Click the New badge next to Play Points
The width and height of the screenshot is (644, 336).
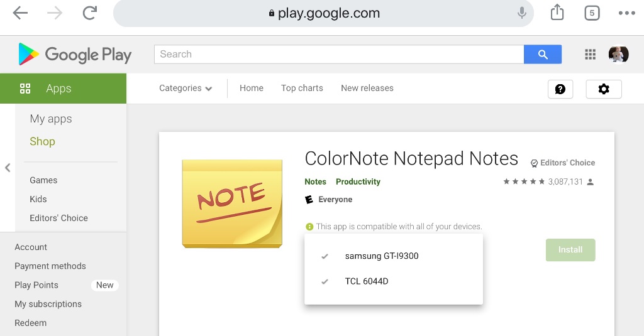105,285
